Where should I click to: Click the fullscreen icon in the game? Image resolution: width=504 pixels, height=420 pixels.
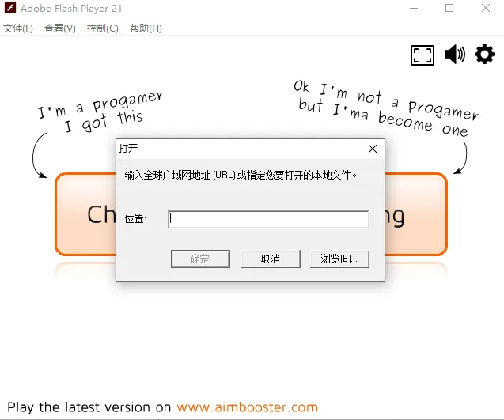tap(423, 55)
